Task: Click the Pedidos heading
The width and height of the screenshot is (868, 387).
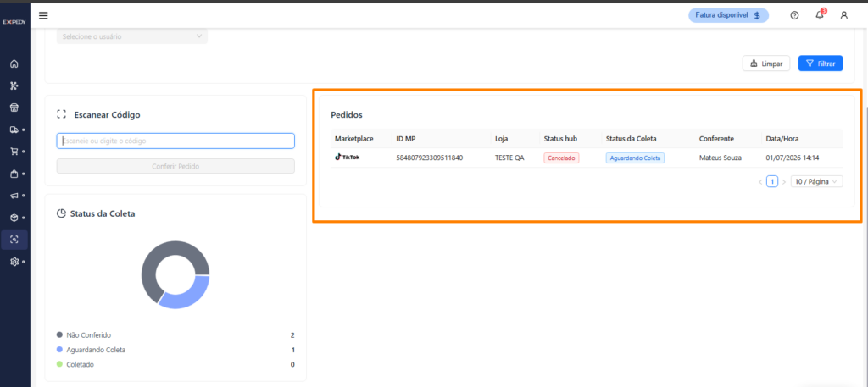Action: pos(347,115)
